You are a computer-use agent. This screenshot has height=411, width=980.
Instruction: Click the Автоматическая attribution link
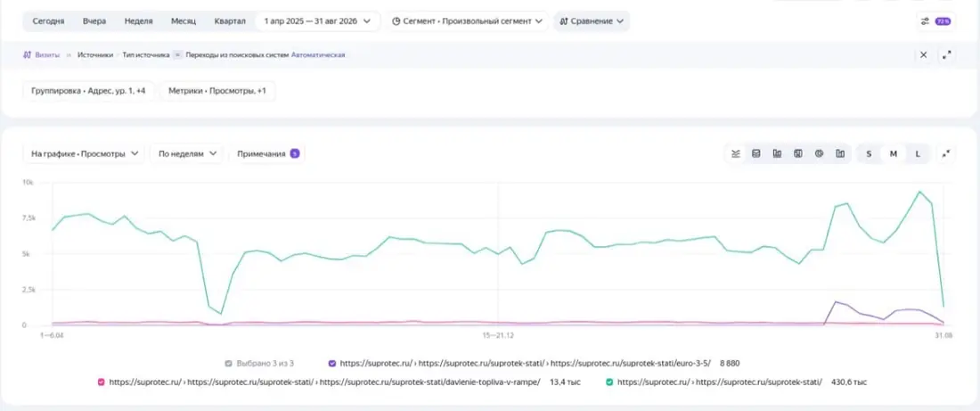[318, 55]
